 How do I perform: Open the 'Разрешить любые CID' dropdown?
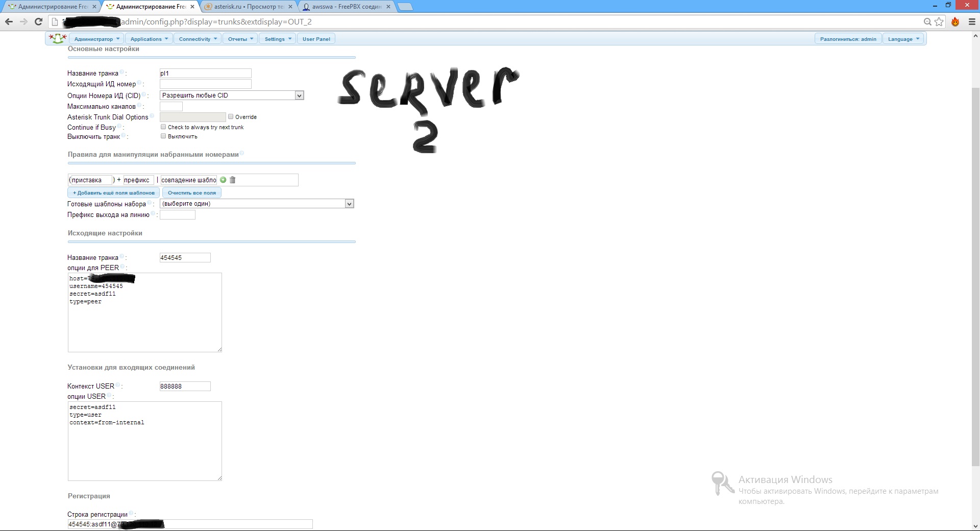point(232,95)
